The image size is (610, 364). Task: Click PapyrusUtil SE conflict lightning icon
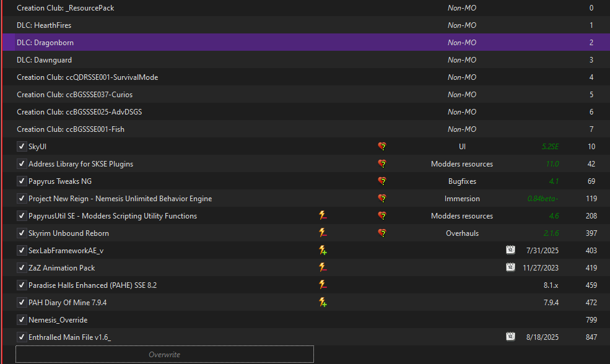coord(323,215)
